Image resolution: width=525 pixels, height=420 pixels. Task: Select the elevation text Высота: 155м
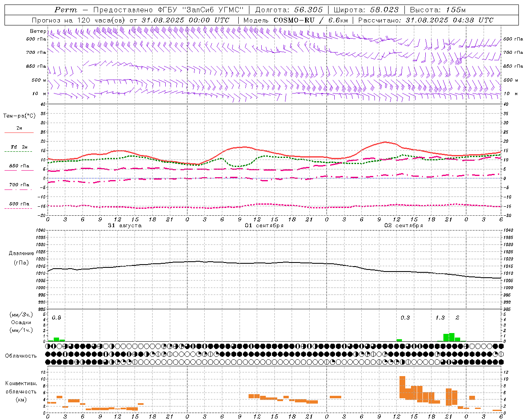[x=438, y=10]
